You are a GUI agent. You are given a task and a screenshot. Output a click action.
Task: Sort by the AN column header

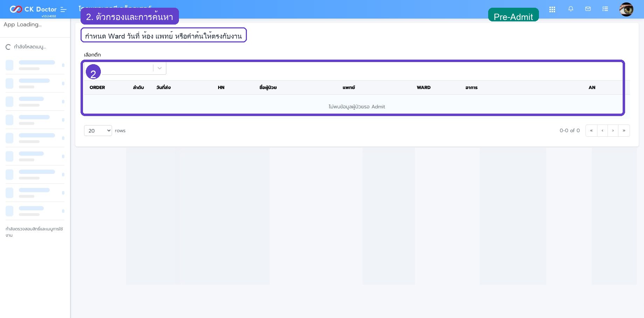pyautogui.click(x=592, y=87)
